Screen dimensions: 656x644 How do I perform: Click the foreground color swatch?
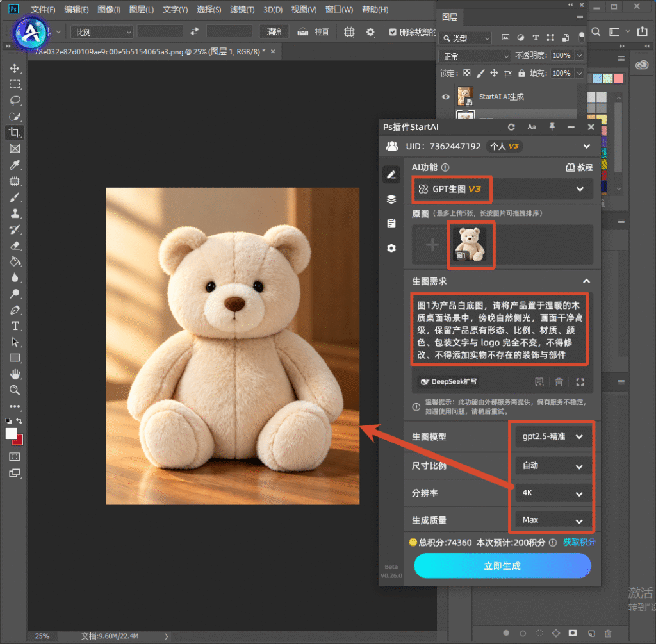(x=11, y=434)
